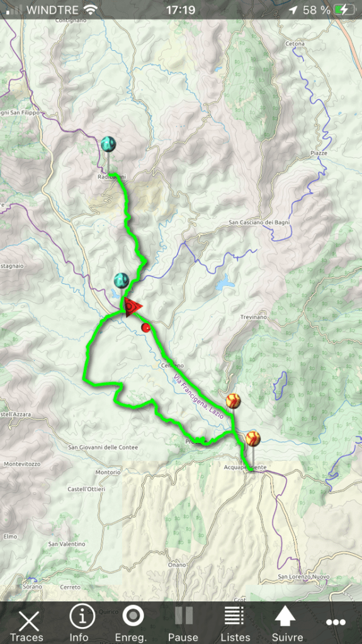Tap the battery indicator in status bar
The height and width of the screenshot is (644, 362).
click(344, 10)
